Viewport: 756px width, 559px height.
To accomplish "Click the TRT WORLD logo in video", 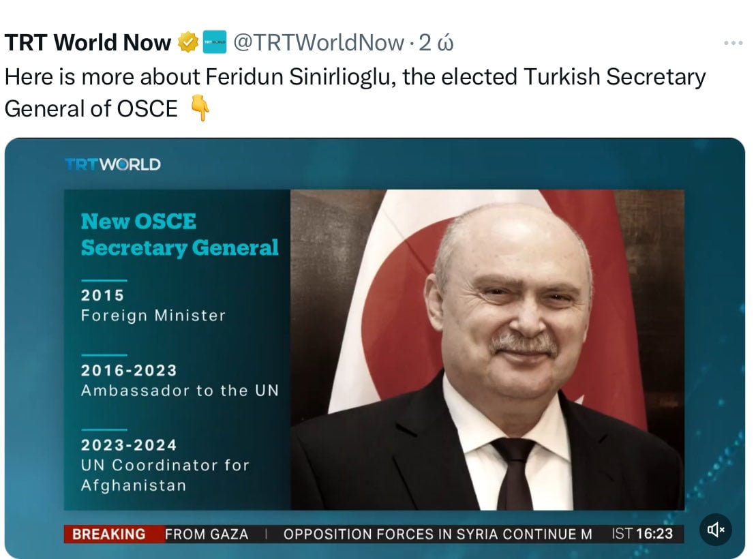I will pyautogui.click(x=113, y=164).
